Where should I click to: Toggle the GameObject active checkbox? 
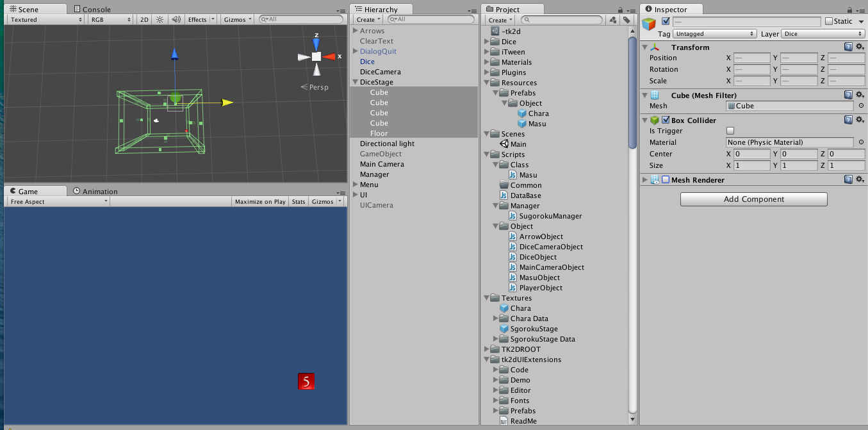[666, 21]
